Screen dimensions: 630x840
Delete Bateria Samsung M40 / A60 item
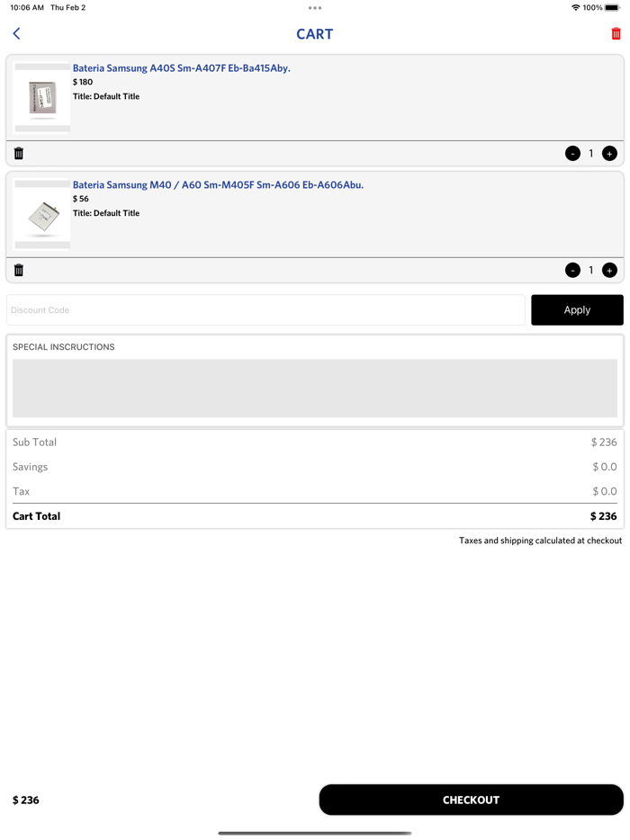[19, 271]
